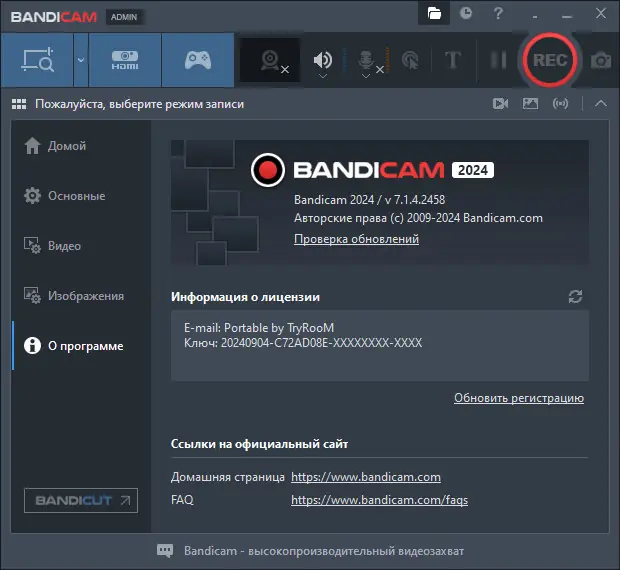Open https://www.bandicam.com homepage link

pos(366,477)
